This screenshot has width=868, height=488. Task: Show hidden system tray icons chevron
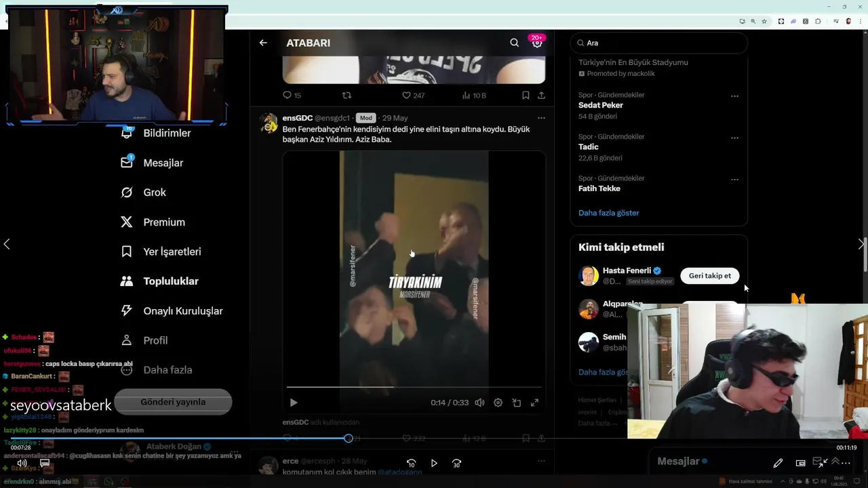(781, 481)
